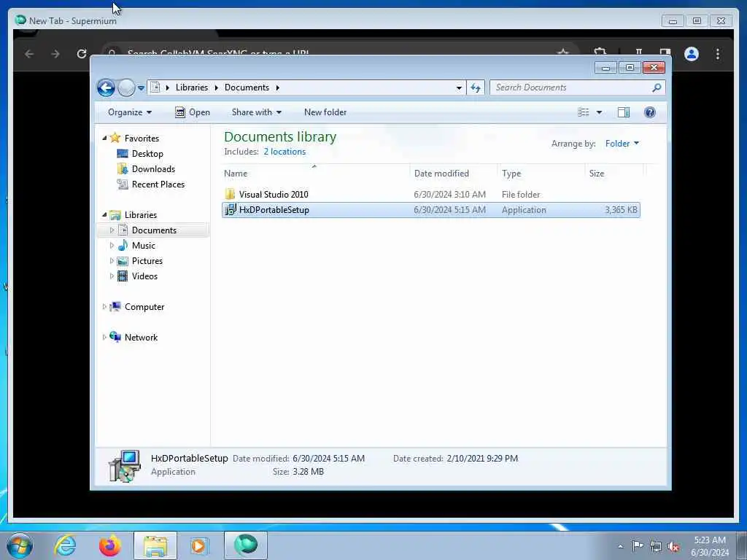Sort by Name column header
This screenshot has width=747, height=560.
pyautogui.click(x=314, y=174)
